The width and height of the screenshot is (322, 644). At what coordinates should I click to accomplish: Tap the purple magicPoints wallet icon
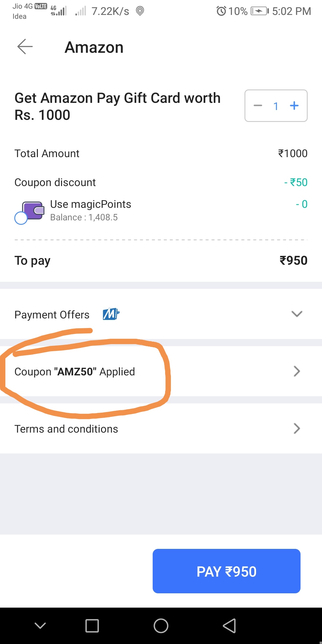(x=33, y=210)
